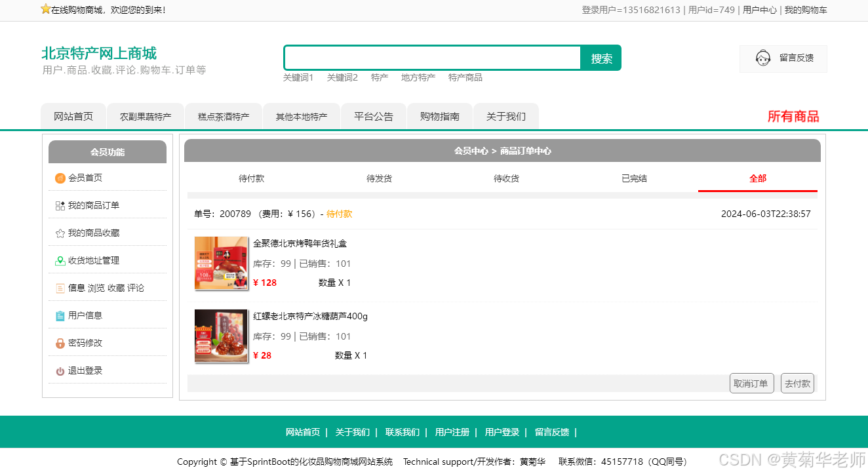Click the footer 用户登录 link

coord(502,433)
